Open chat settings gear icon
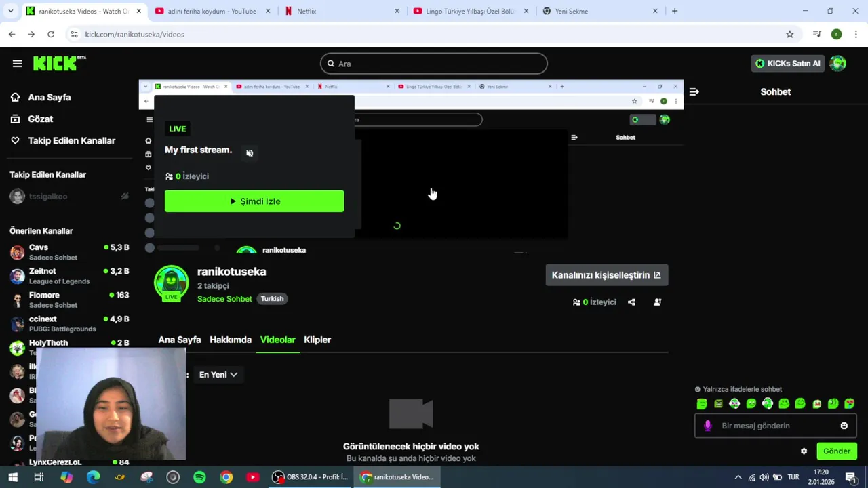Image resolution: width=868 pixels, height=488 pixels. click(x=804, y=451)
